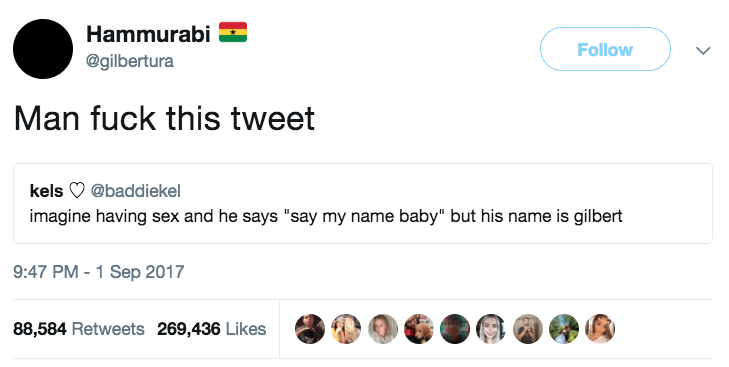Open the 9:47 PM - 1 Sep 2017 timestamp
This screenshot has width=729, height=367.
[x=99, y=272]
